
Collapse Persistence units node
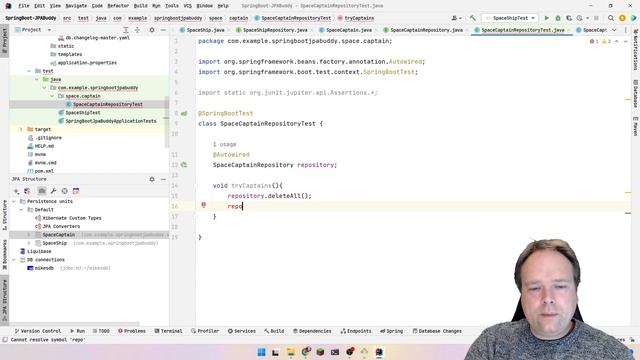tap(14, 202)
